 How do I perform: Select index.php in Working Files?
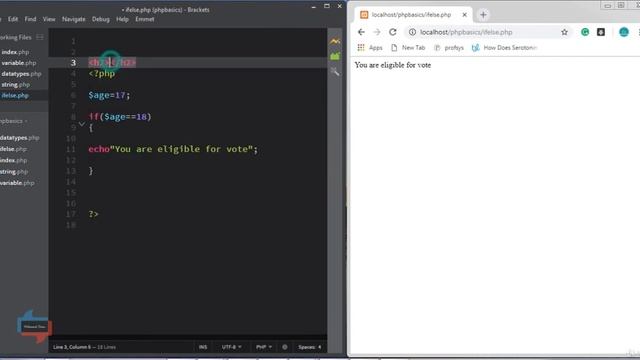click(15, 52)
